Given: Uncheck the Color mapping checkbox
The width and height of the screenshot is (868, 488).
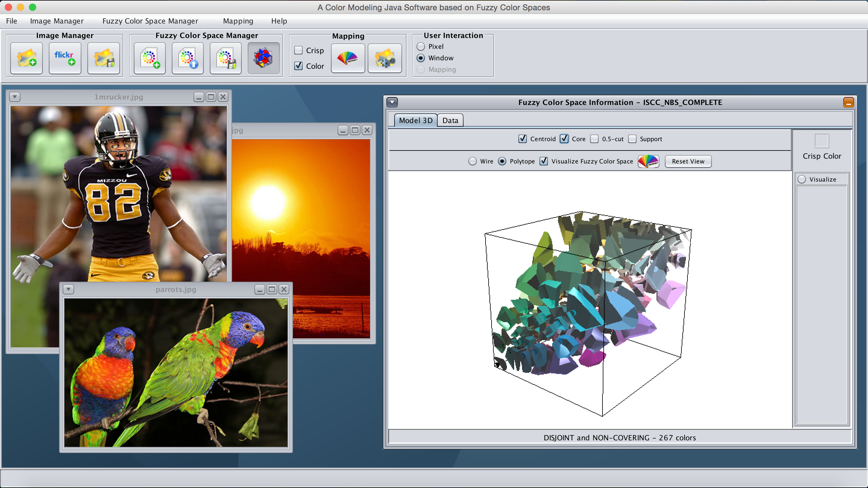Looking at the screenshot, I should (298, 66).
